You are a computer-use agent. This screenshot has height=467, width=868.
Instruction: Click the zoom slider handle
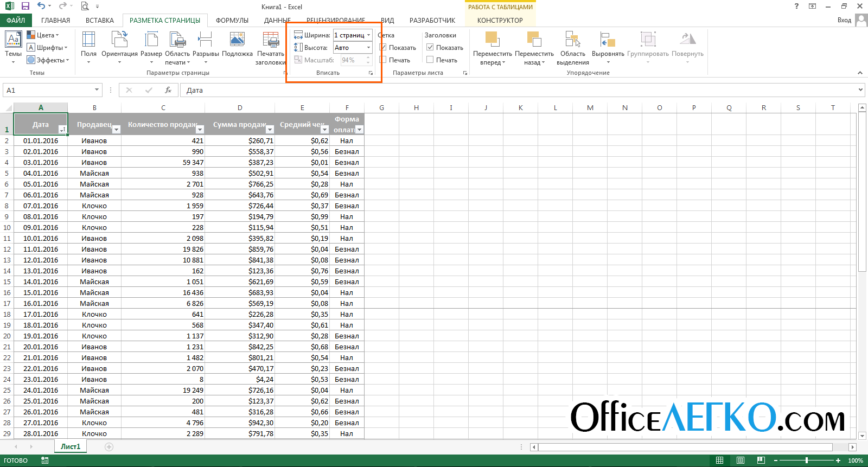(807, 460)
